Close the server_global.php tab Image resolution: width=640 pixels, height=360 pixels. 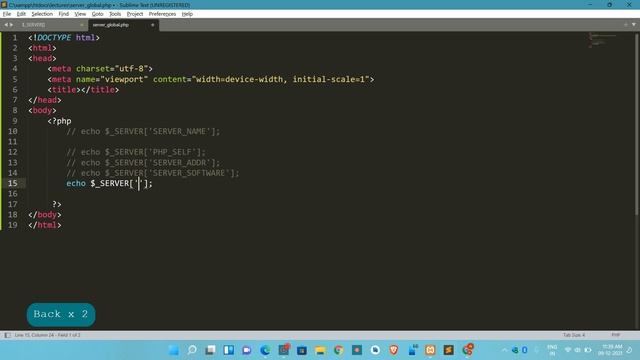(153, 25)
